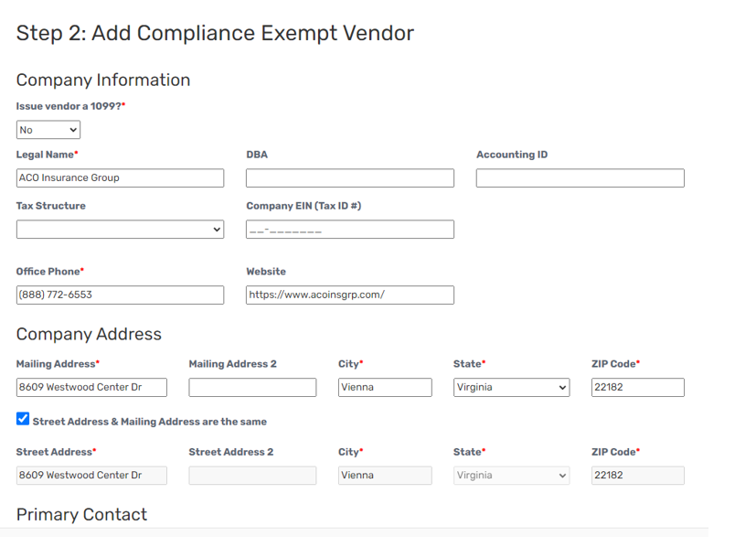Click the street City field
The image size is (756, 547).
click(x=385, y=475)
